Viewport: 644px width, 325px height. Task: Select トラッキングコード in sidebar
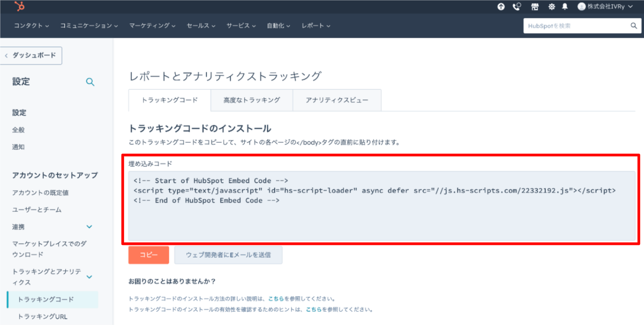pos(52,299)
